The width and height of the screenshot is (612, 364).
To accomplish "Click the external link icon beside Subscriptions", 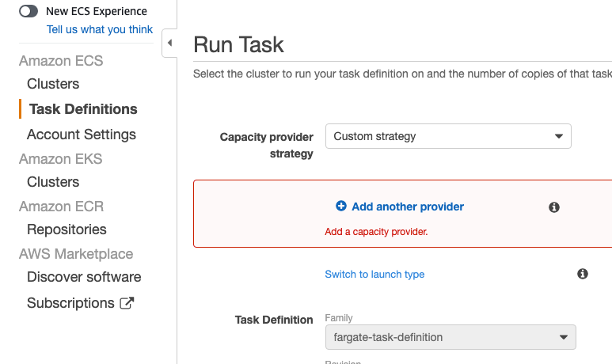I will pos(127,303).
